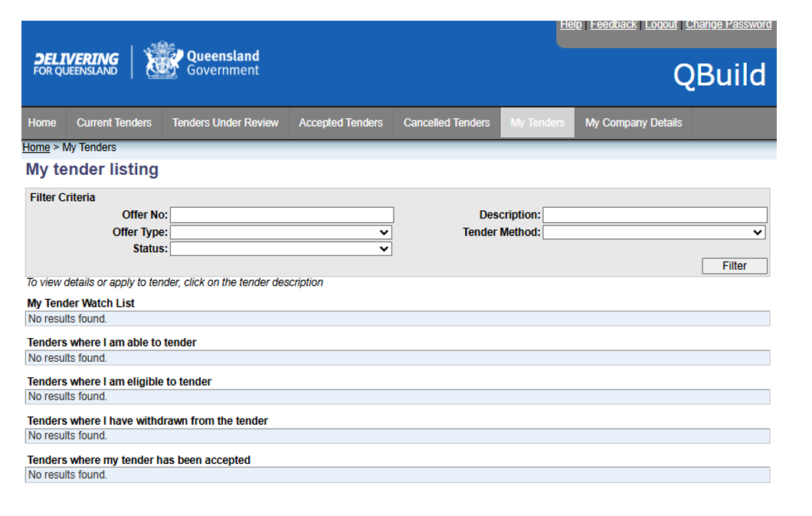The width and height of the screenshot is (812, 516).
Task: Open My Company Details tab
Action: (x=634, y=123)
